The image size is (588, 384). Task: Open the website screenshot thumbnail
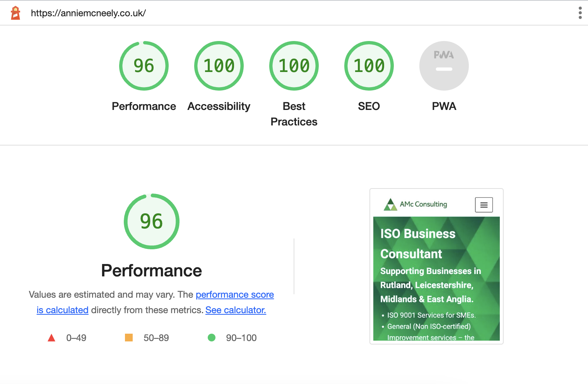[436, 278]
